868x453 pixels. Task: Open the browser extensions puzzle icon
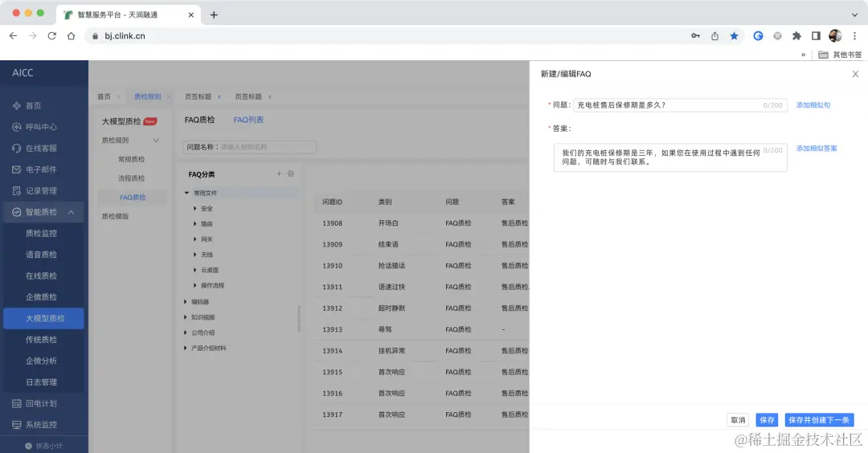tap(796, 36)
